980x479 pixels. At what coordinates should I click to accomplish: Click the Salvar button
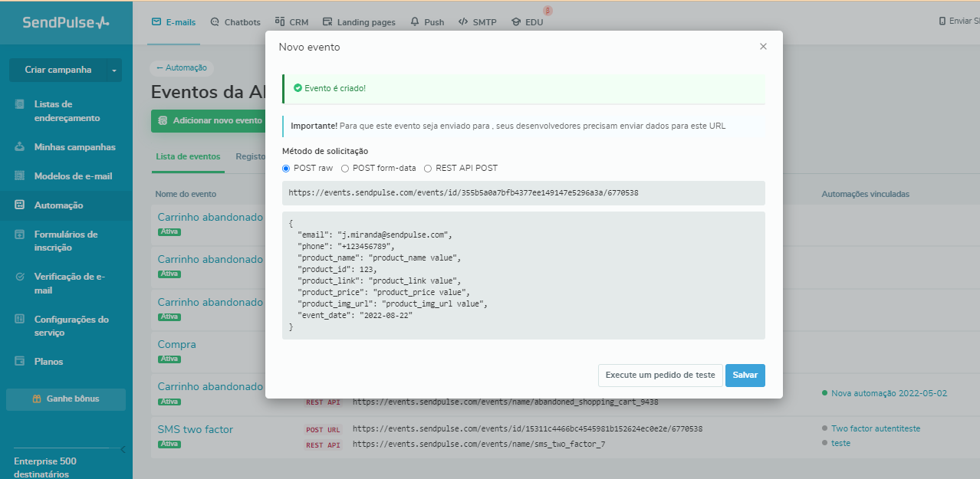click(745, 376)
